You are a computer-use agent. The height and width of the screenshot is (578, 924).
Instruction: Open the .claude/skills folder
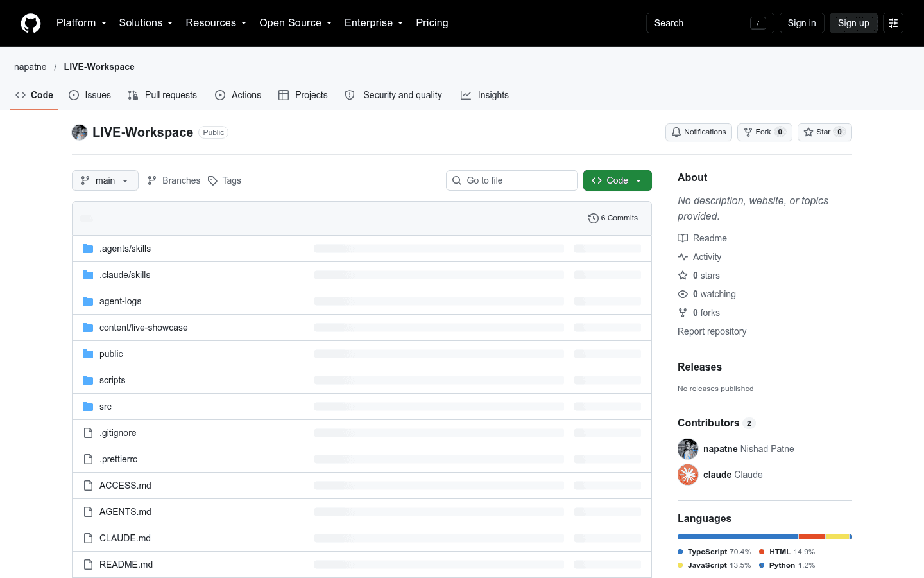pyautogui.click(x=124, y=275)
